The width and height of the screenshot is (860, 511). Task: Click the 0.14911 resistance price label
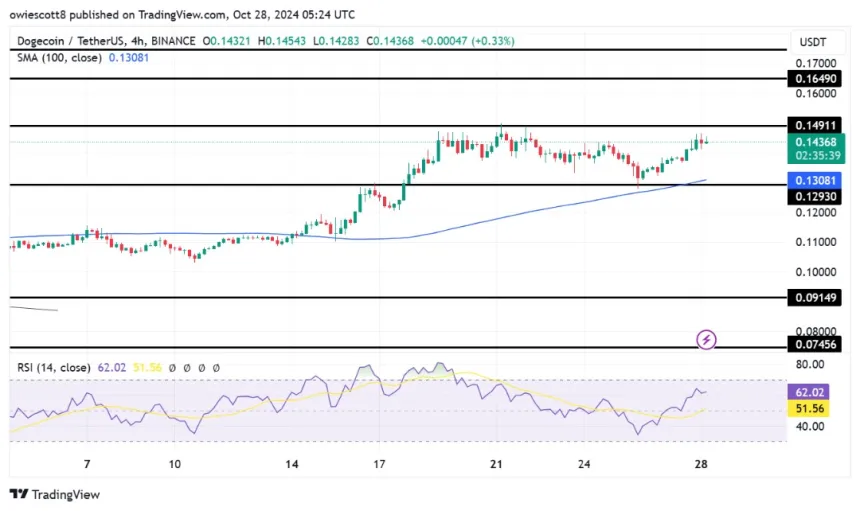click(816, 126)
